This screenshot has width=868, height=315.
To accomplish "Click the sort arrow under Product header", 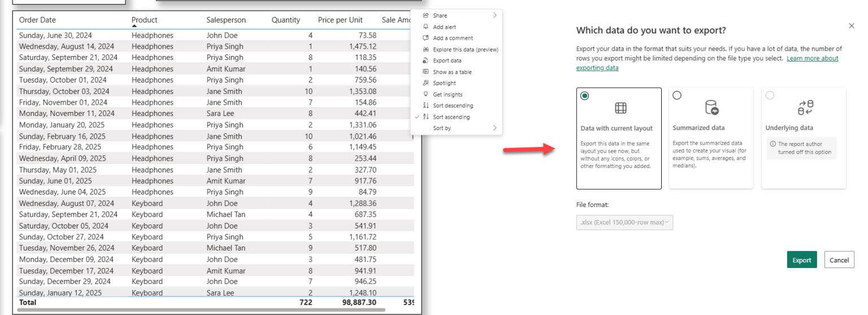I will 134,26.
